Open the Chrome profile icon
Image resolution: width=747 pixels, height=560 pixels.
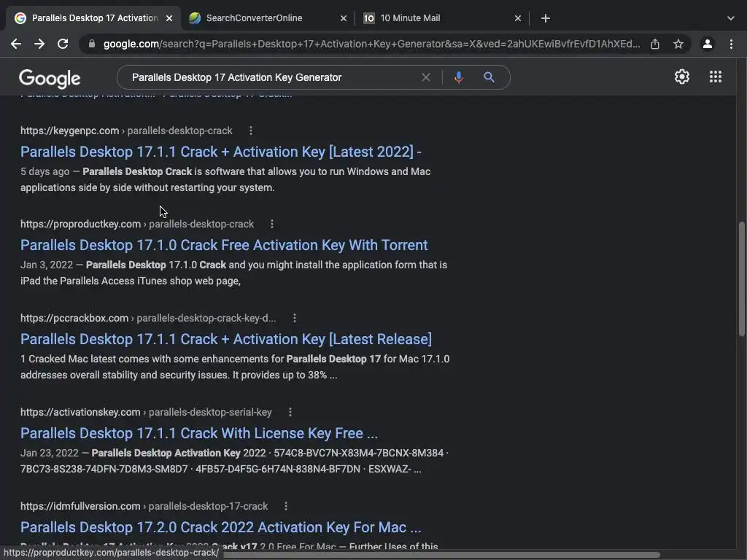click(708, 44)
